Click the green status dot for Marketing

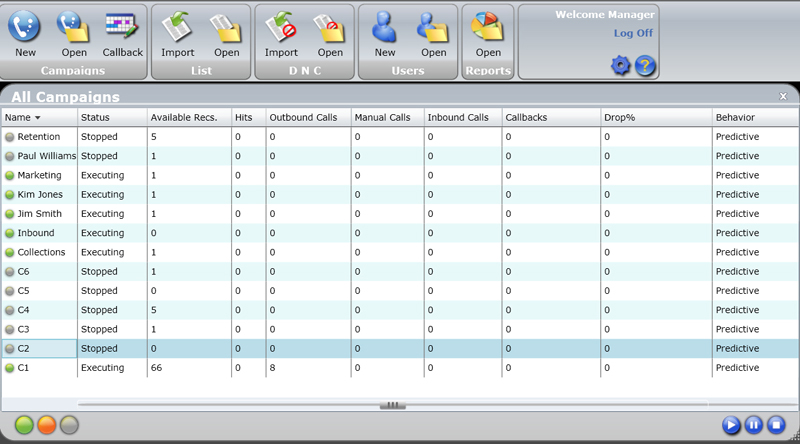point(10,176)
